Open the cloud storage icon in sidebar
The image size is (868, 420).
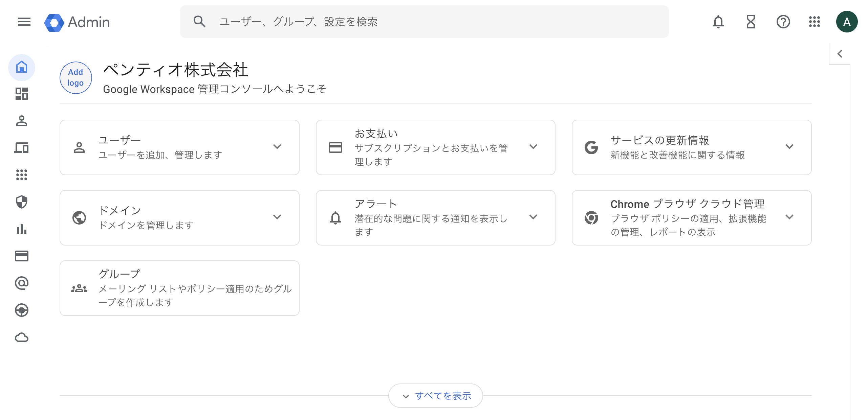[22, 337]
